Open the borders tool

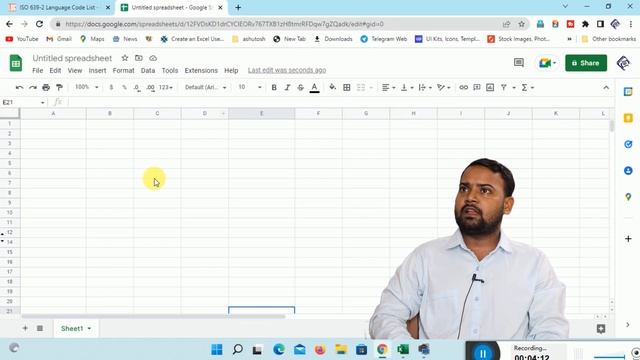(347, 87)
